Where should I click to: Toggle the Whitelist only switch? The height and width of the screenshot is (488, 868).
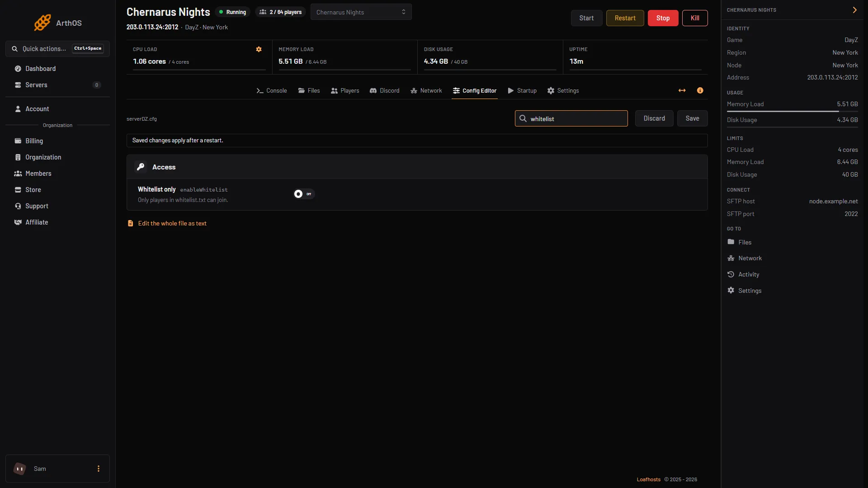tap(304, 194)
